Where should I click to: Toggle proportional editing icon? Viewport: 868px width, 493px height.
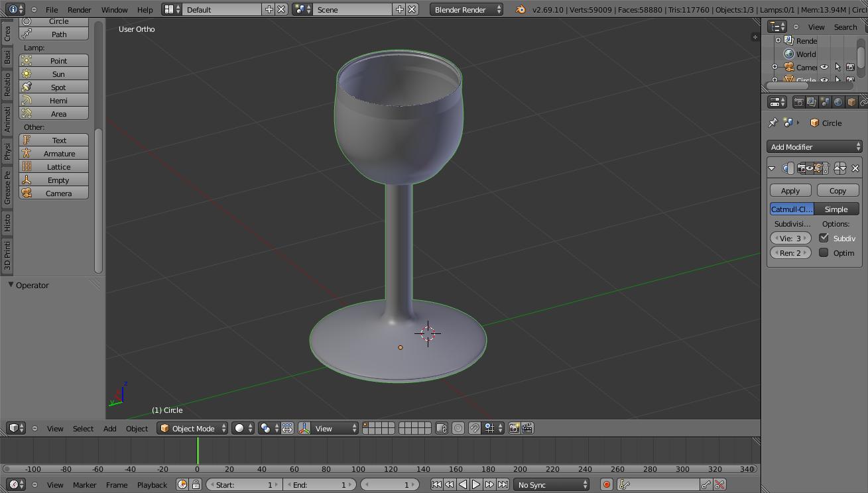[458, 429]
